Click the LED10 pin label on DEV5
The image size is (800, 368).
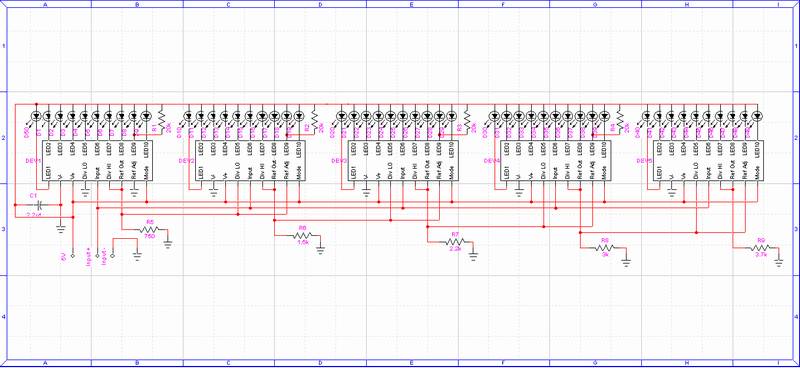pos(757,151)
